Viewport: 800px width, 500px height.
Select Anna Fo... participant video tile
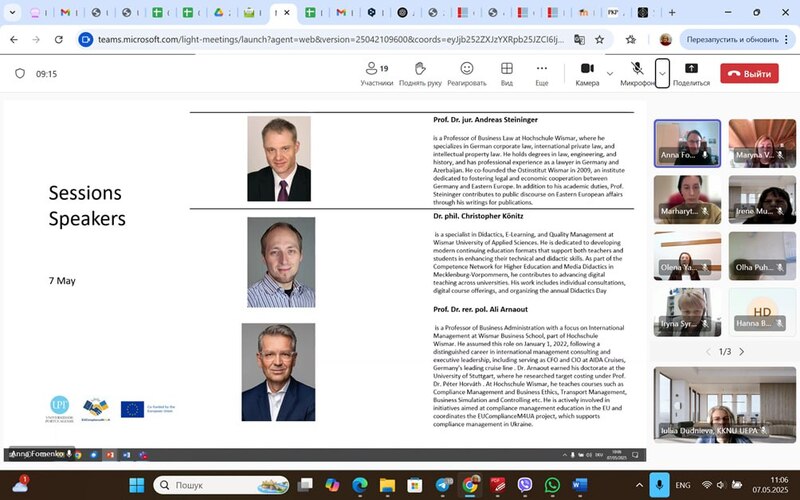click(687, 143)
